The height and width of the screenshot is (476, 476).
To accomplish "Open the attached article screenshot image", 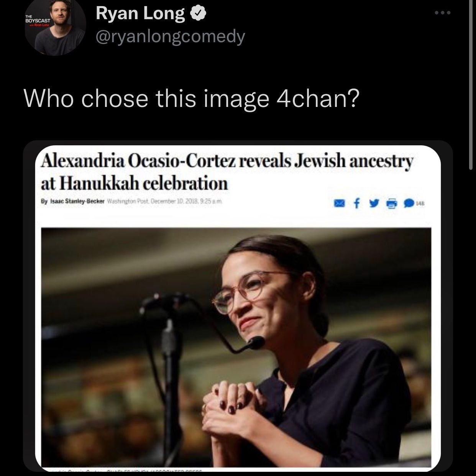I will [x=238, y=306].
